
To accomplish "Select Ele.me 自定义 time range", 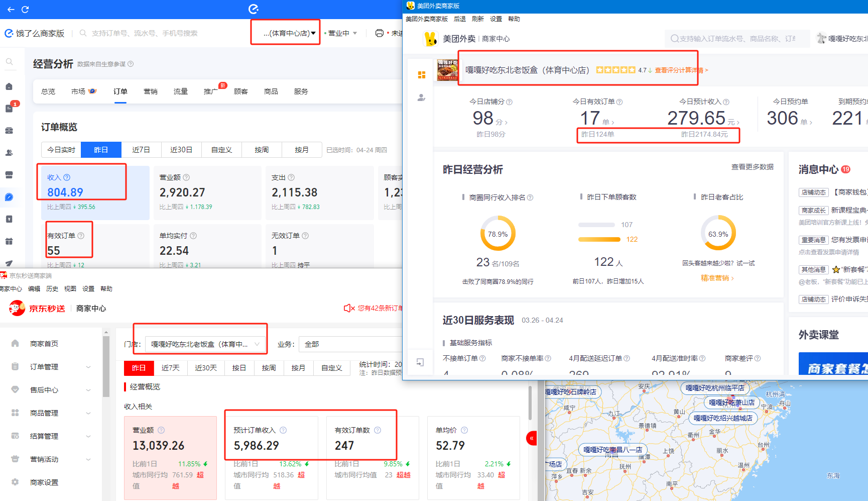I will click(221, 150).
